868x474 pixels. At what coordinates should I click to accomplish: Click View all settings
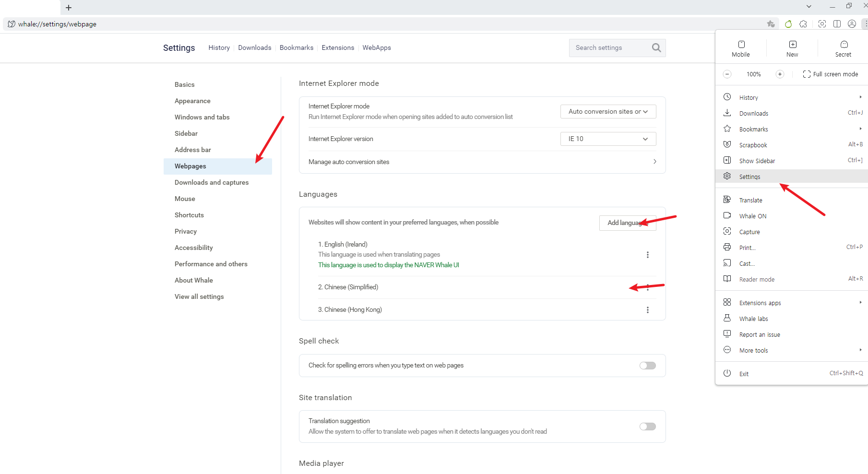(x=199, y=296)
